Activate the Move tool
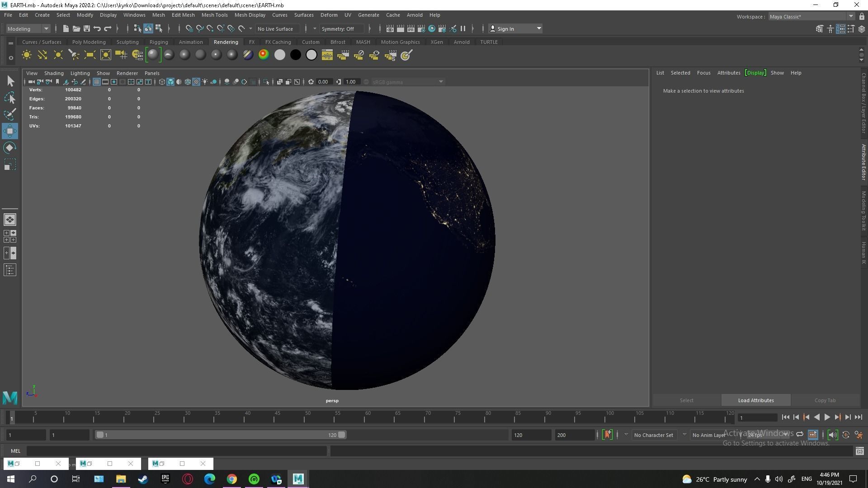This screenshot has width=868, height=488. tap(10, 131)
